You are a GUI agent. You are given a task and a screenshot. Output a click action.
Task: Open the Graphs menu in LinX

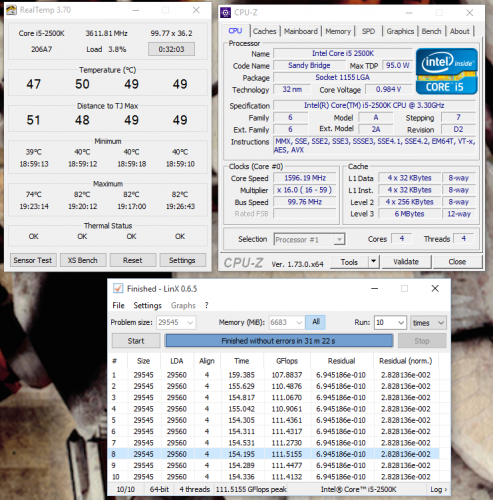pos(183,305)
